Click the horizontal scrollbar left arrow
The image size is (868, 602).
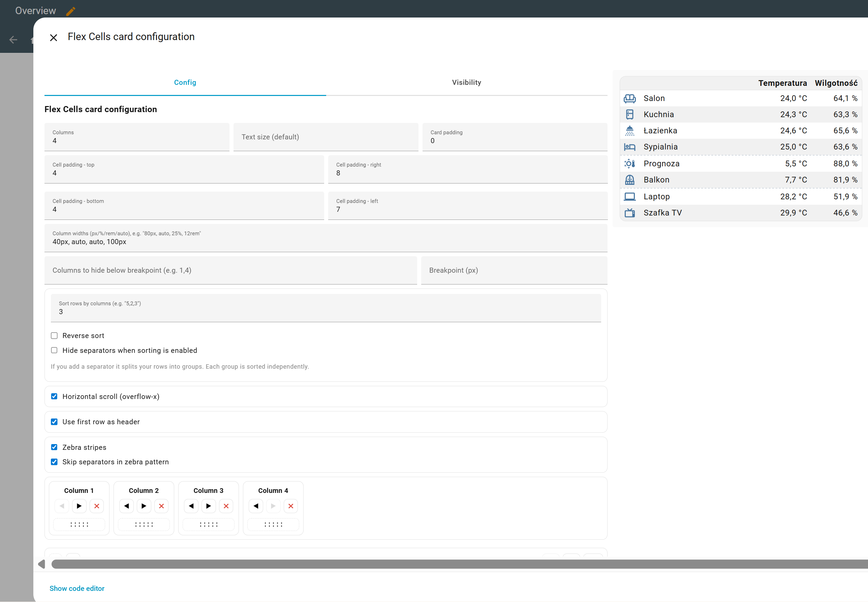click(x=41, y=564)
